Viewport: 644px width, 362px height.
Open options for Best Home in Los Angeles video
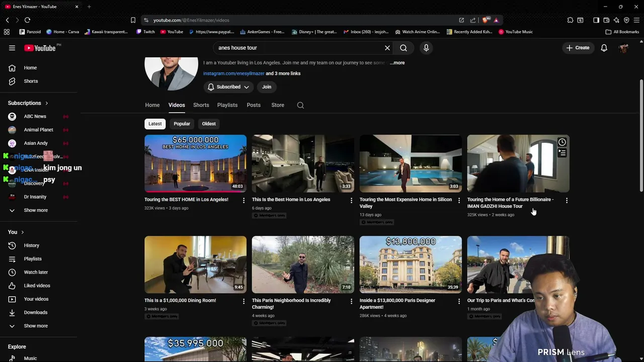[351, 201]
